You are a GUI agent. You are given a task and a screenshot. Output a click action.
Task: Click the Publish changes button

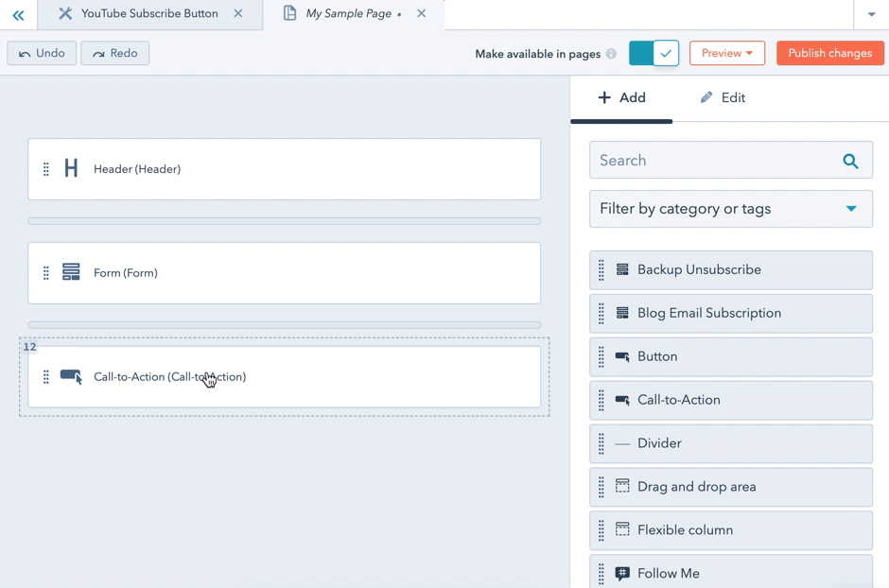(829, 53)
